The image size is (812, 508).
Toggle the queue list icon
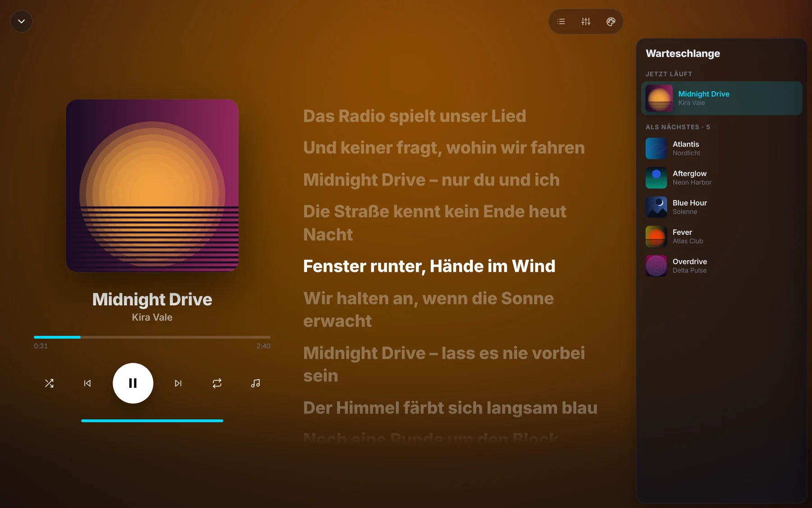[x=561, y=21]
